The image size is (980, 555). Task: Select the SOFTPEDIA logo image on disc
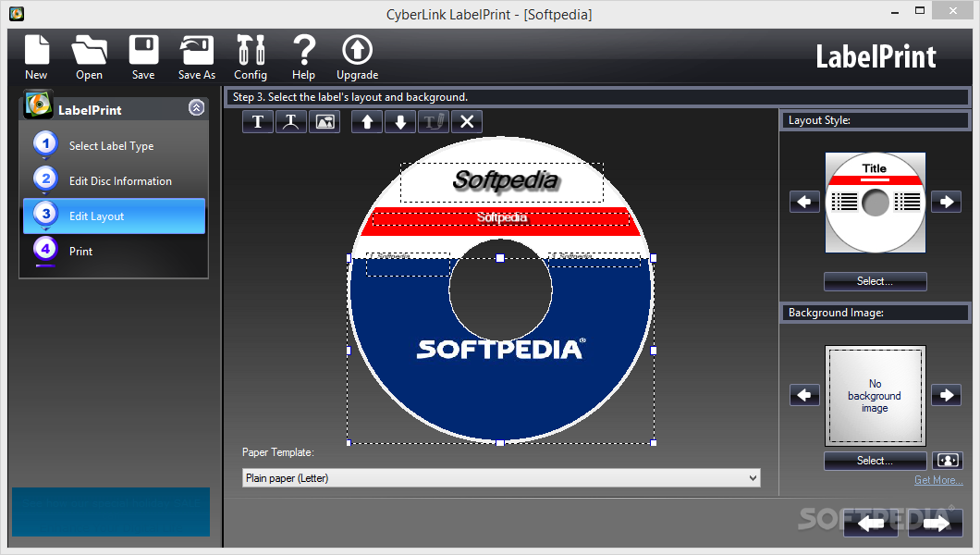point(500,350)
